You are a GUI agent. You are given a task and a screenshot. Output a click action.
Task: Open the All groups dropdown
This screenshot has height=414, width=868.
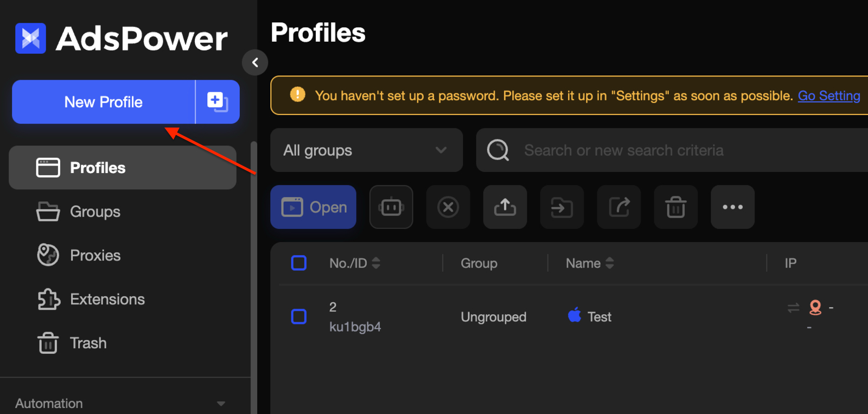tap(366, 150)
